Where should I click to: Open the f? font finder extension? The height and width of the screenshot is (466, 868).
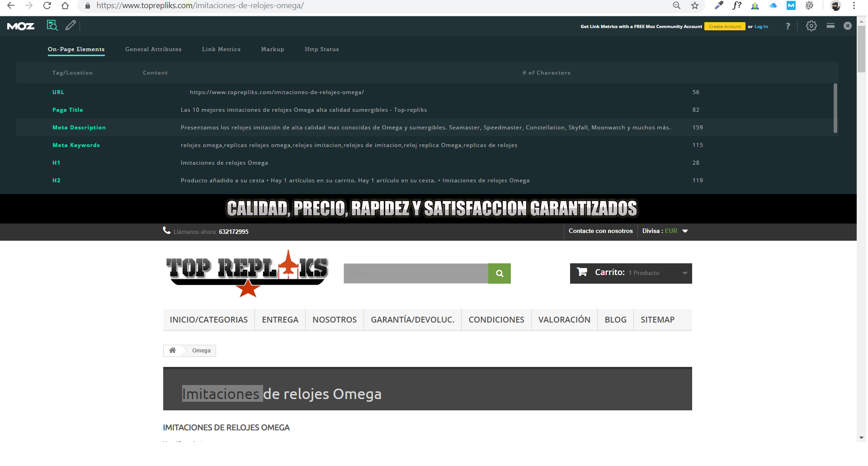tap(737, 5)
